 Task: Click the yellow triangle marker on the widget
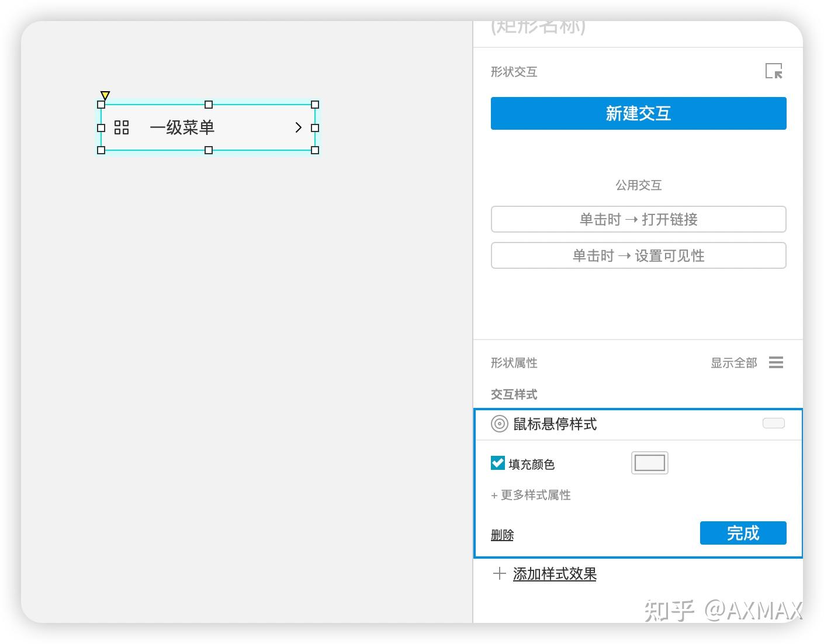point(105,95)
